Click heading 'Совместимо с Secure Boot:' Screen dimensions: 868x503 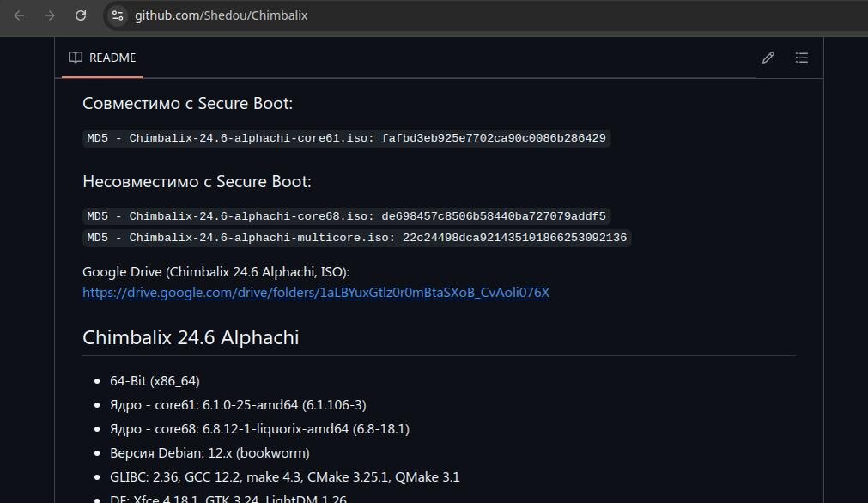188,104
